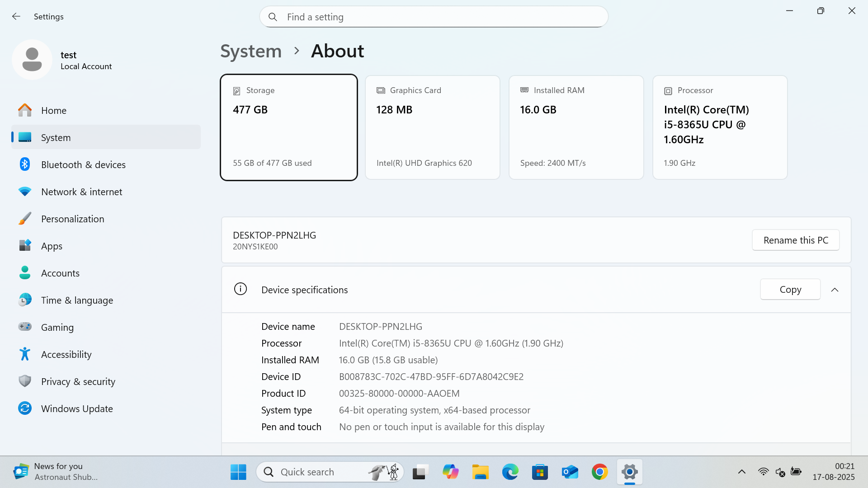Open the Storage 477 GB card

point(289,127)
